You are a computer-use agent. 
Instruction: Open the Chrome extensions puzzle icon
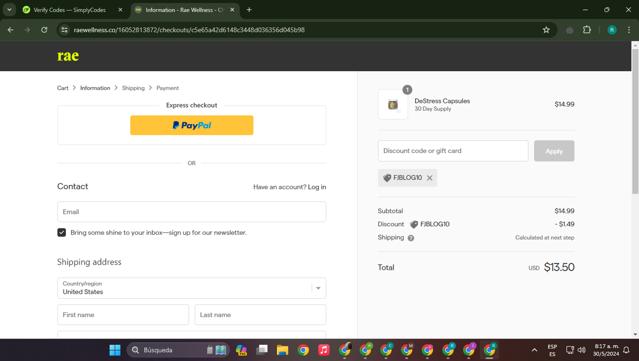587,30
